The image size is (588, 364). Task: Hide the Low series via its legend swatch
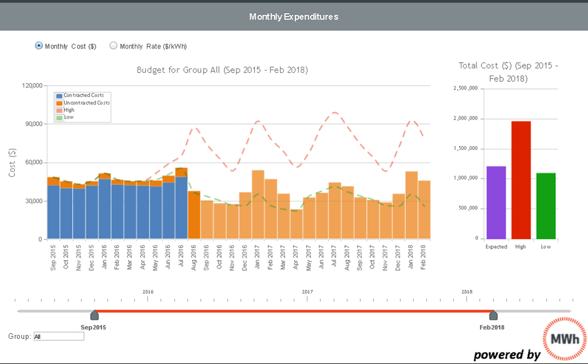(59, 118)
